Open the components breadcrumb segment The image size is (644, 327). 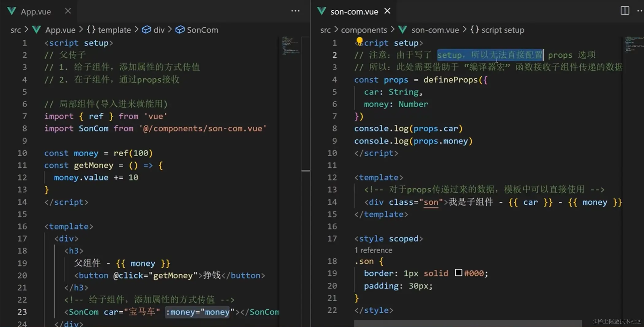pyautogui.click(x=364, y=30)
